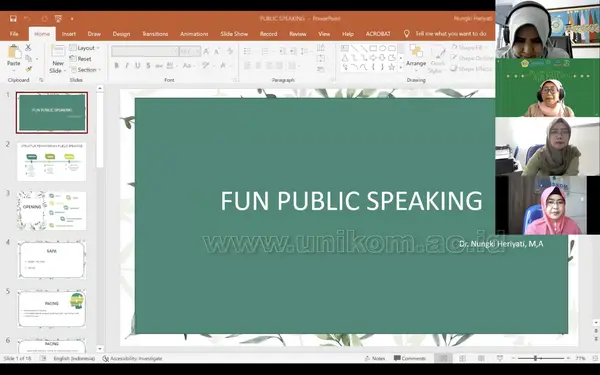This screenshot has width=600, height=375.
Task: Click the Copy icon in Clipboard group
Action: pos(29,58)
